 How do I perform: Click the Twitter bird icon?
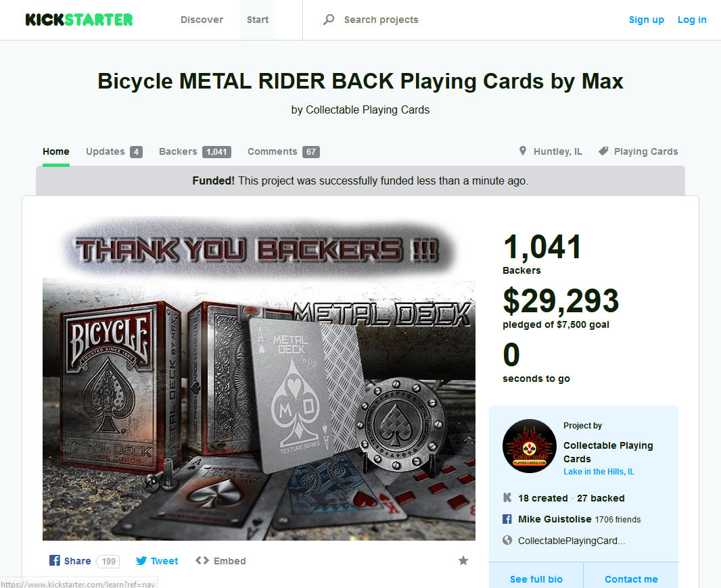[x=141, y=561]
